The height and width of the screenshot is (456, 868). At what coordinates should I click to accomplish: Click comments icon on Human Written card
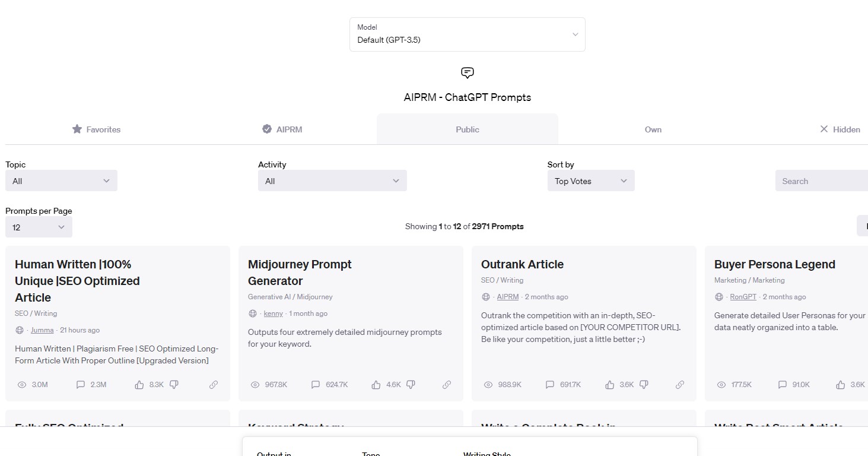(x=81, y=385)
